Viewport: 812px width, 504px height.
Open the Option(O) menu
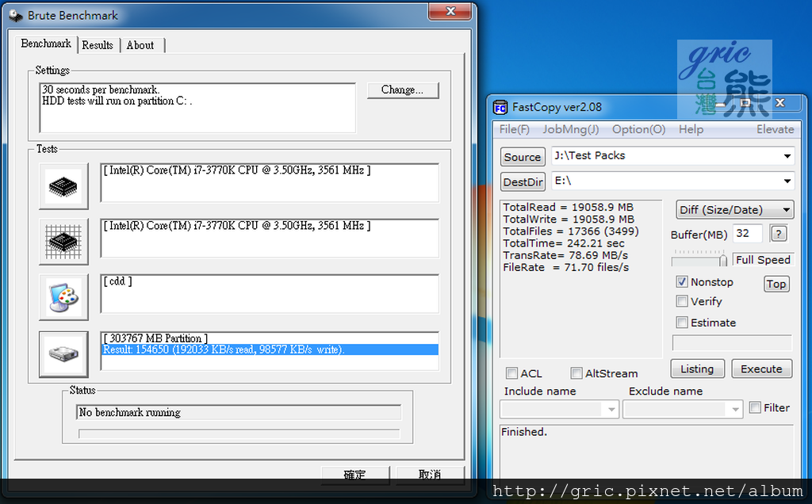(638, 129)
